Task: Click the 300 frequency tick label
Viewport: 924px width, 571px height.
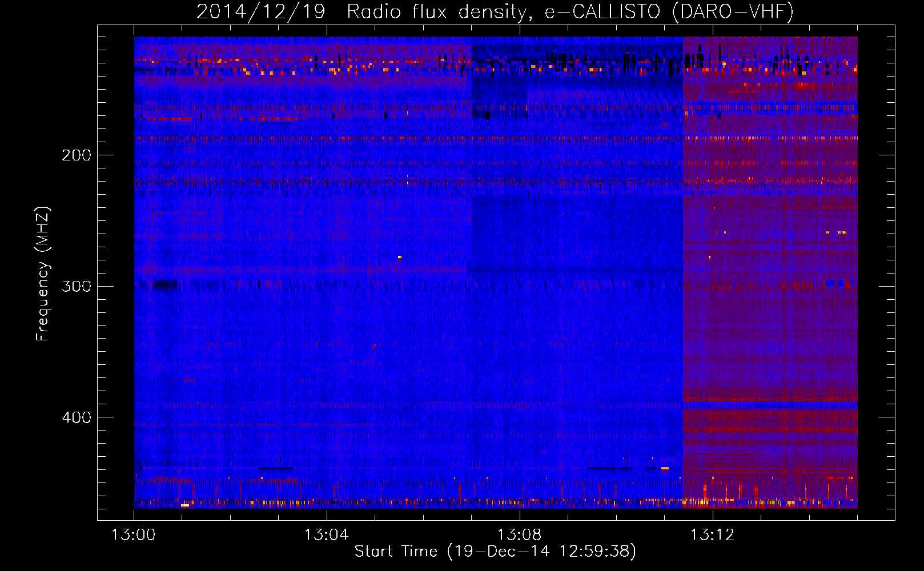Action: [77, 286]
